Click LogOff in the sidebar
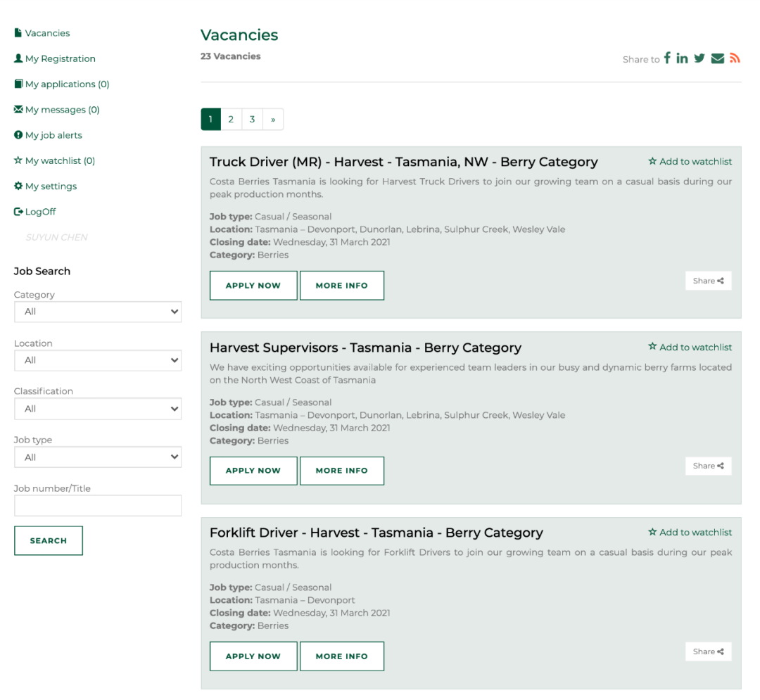Viewport: 760px width, 700px height. (x=39, y=212)
